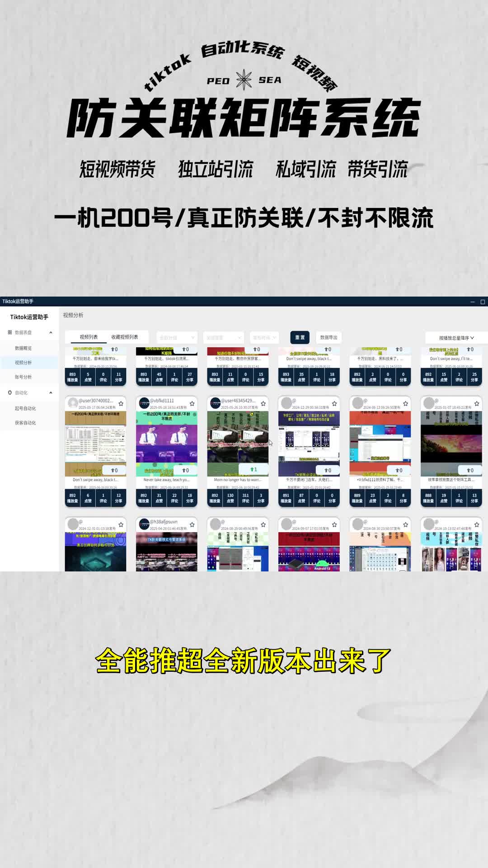Open the @h38afjpsuvn video thumbnail
Viewport: 488px width, 868px height.
pos(167,552)
